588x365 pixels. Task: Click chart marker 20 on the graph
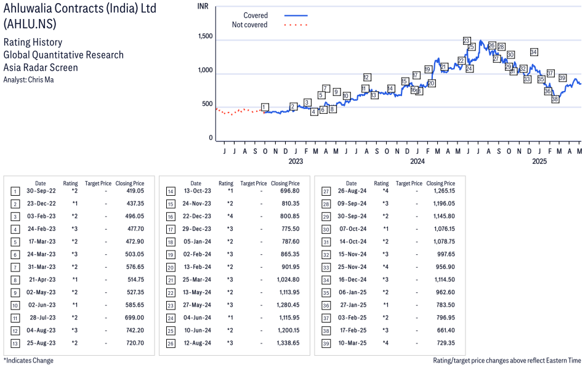431,83
